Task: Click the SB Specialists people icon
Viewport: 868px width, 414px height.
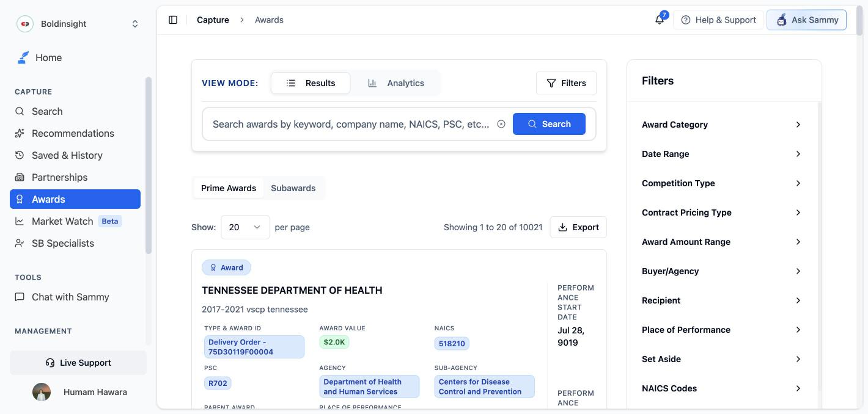Action: tap(20, 243)
